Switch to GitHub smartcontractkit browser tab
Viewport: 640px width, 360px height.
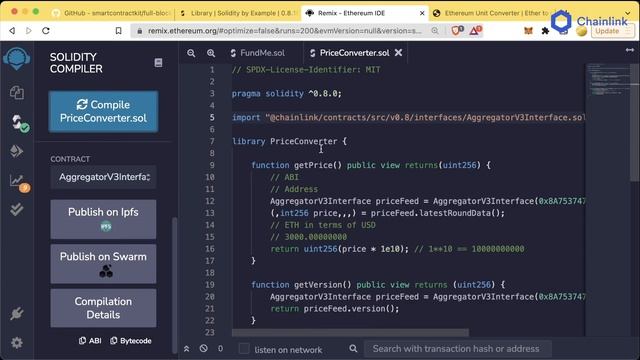tap(111, 13)
